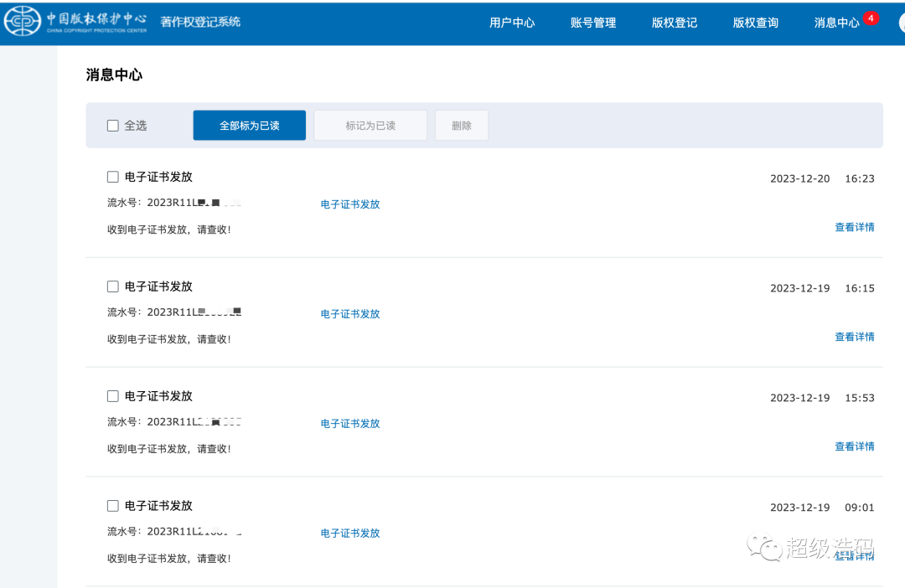Click 查看详情 for the 2023-12-19 16:15 message

pos(855,337)
